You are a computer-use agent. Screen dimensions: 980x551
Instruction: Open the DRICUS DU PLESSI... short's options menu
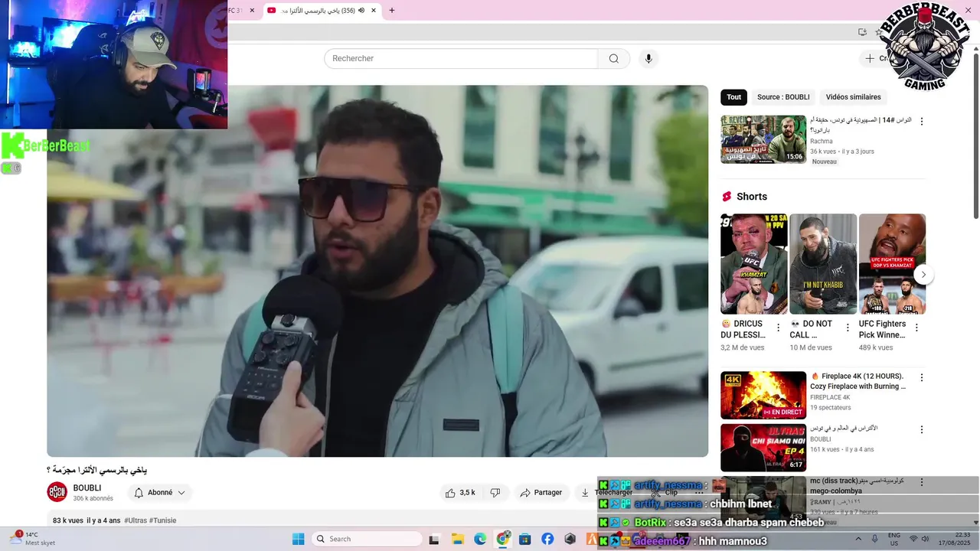click(x=779, y=328)
